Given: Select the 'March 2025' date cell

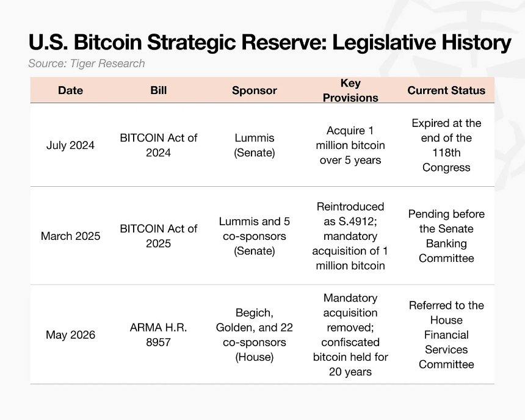Looking at the screenshot, I should (x=70, y=236).
